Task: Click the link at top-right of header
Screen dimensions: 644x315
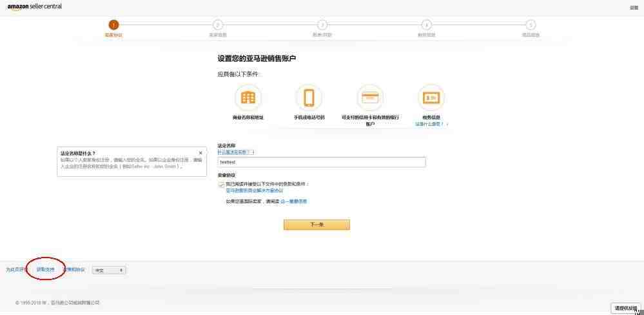Action: click(x=634, y=7)
